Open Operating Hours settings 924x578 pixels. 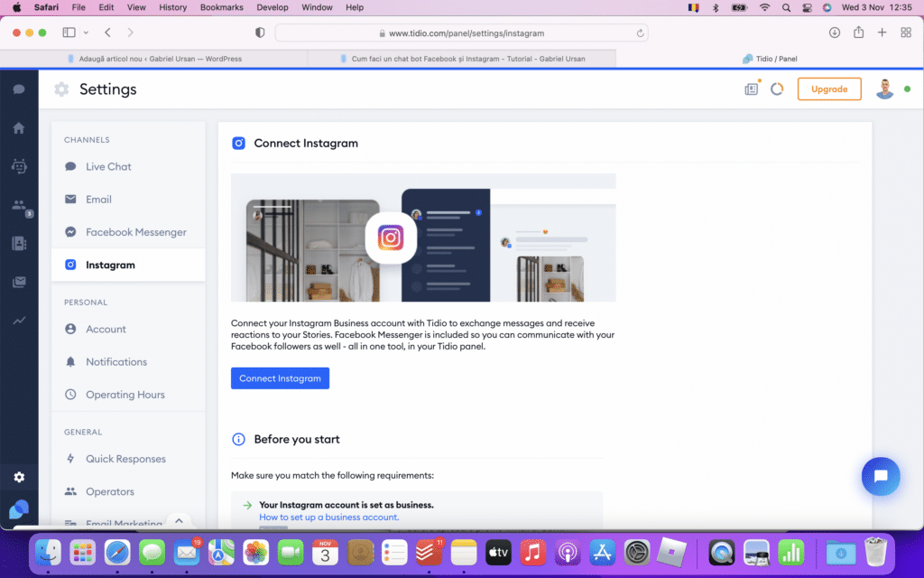pyautogui.click(x=128, y=395)
